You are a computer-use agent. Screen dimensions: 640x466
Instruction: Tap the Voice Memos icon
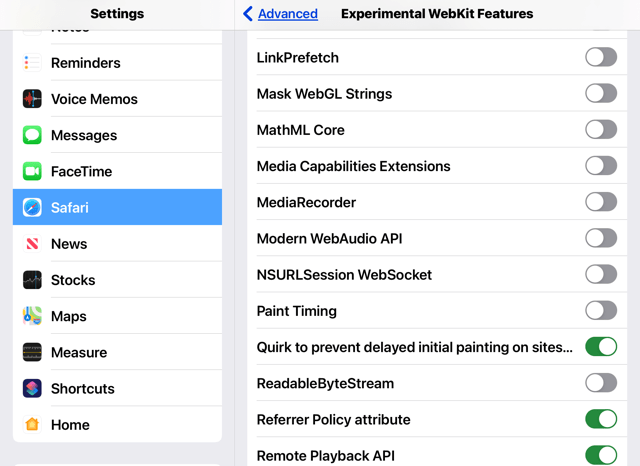(x=32, y=99)
